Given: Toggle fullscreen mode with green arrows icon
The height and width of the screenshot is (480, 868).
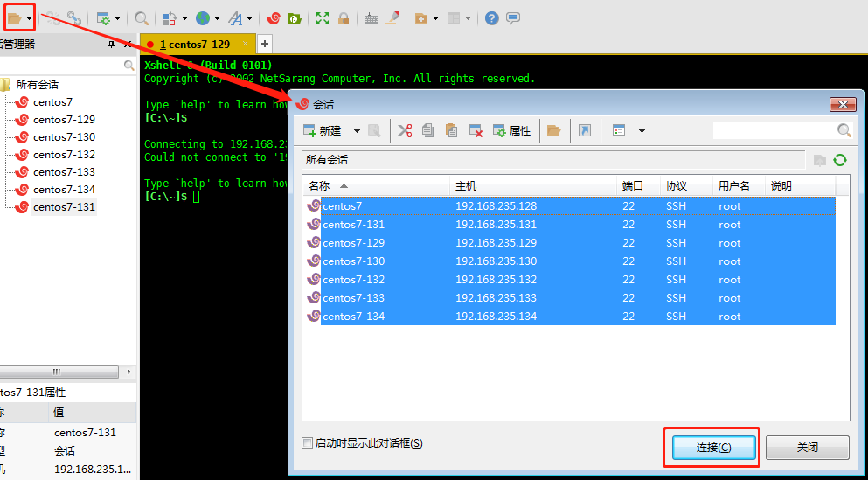Looking at the screenshot, I should click(323, 18).
